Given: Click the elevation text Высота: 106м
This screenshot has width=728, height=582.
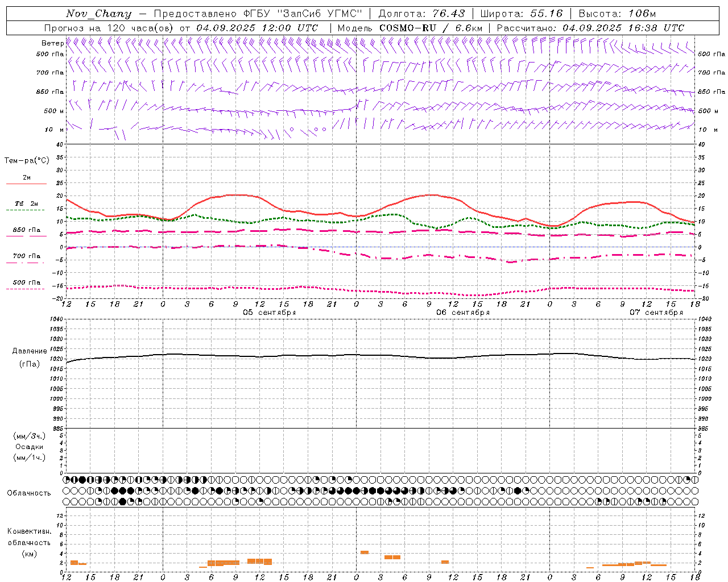Looking at the screenshot, I should [617, 14].
